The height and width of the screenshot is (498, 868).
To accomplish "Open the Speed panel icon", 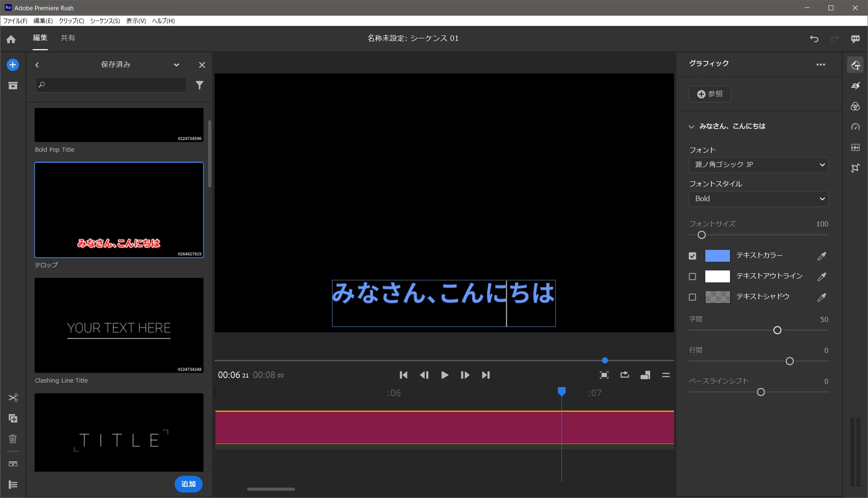I will click(x=855, y=127).
